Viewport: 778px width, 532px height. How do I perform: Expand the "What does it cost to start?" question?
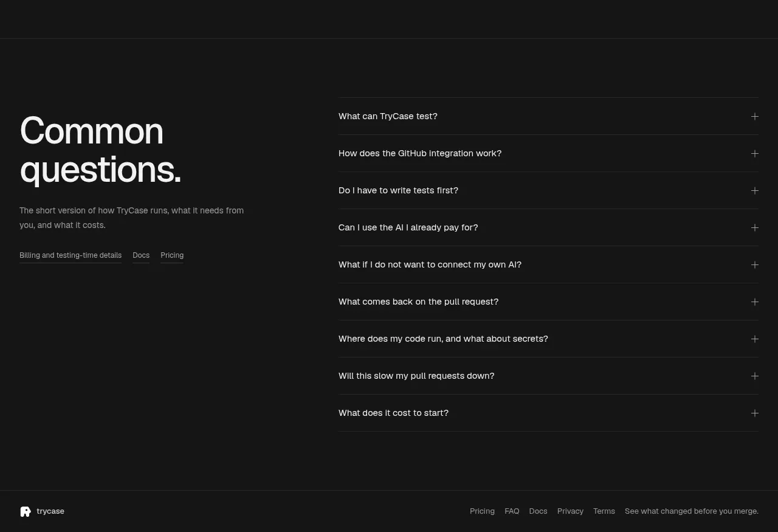click(x=548, y=413)
